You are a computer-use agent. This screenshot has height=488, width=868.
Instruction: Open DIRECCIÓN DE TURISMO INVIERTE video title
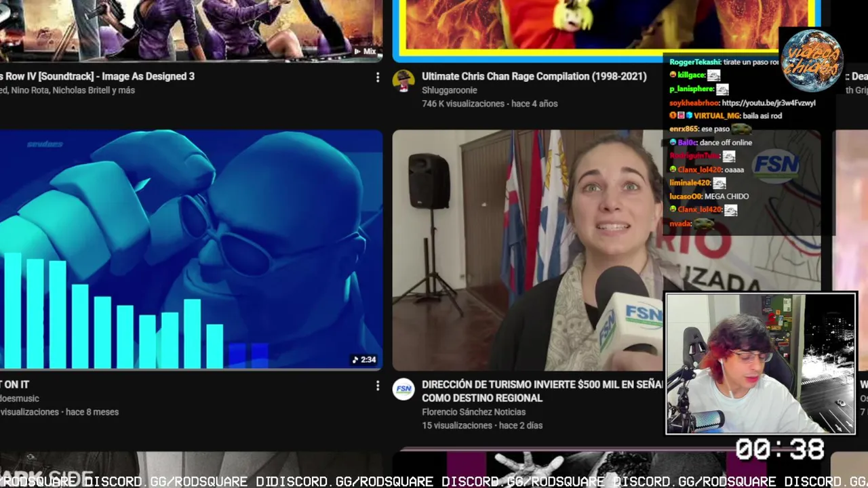pos(542,391)
